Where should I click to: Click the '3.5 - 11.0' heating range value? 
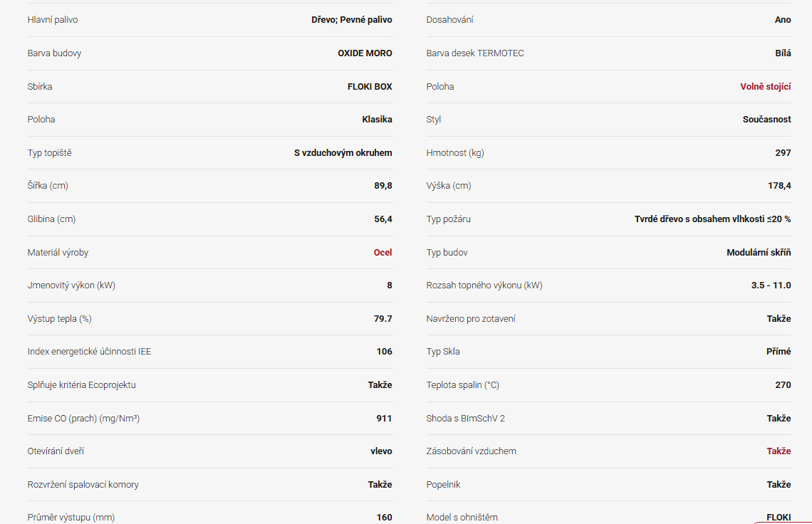coord(771,285)
